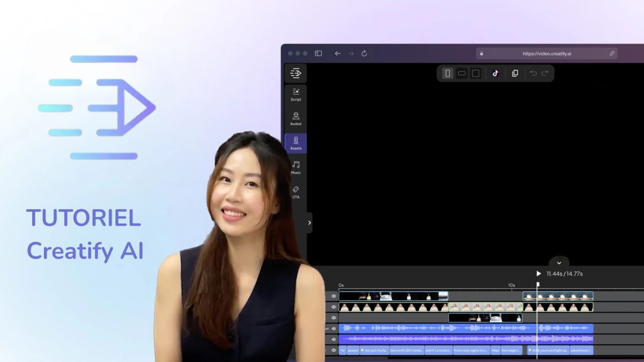Toggle the browser sidebar panel icon

(318, 53)
